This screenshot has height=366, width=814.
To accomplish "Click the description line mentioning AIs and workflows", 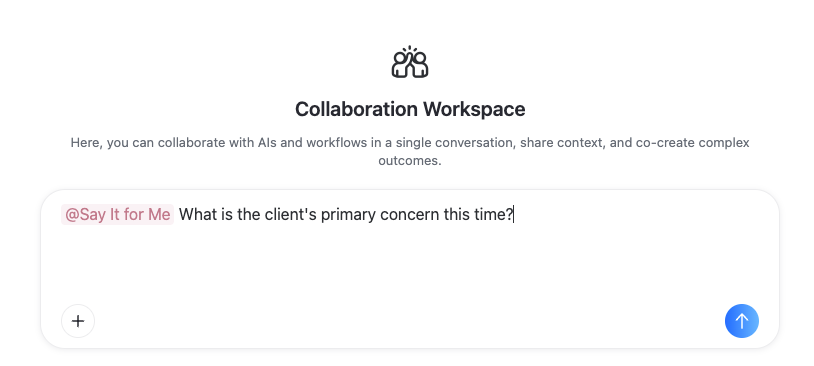I will [410, 142].
